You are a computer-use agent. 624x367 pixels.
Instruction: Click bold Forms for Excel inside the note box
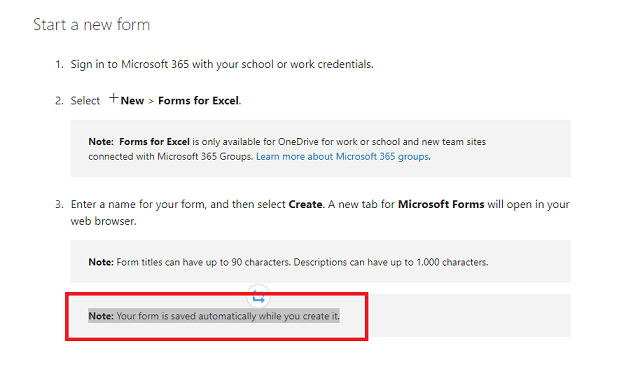click(154, 142)
